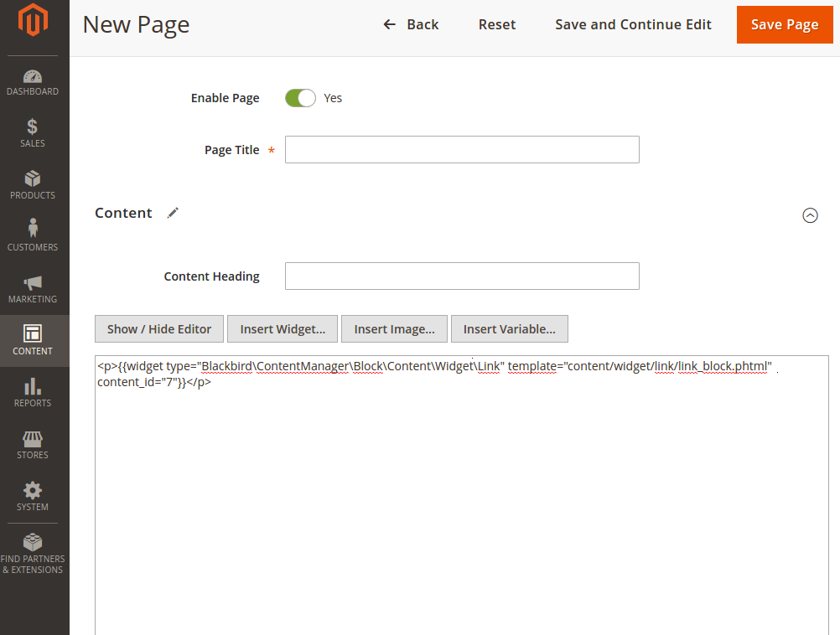Viewport: 840px width, 635px height.
Task: Focus the Content Heading input field
Action: pyautogui.click(x=462, y=276)
